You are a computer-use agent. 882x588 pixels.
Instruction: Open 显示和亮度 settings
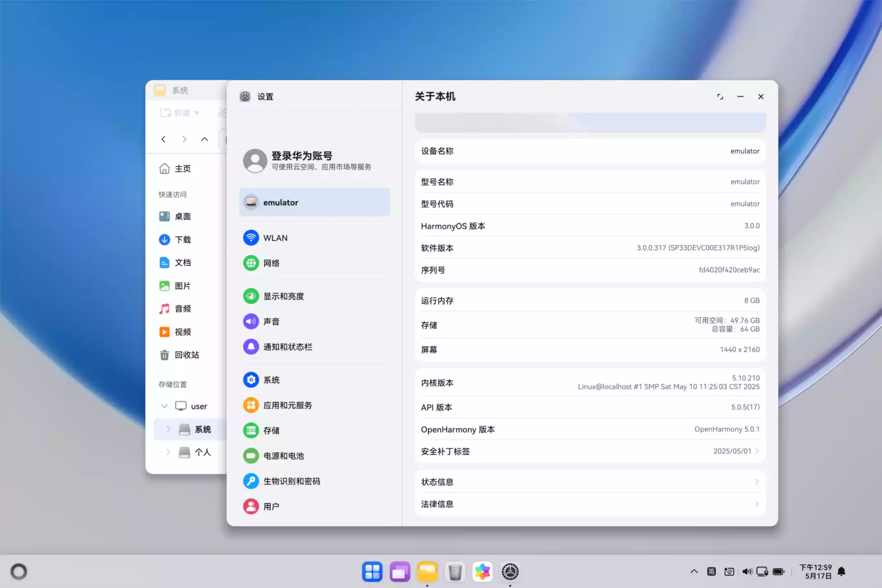[314, 296]
